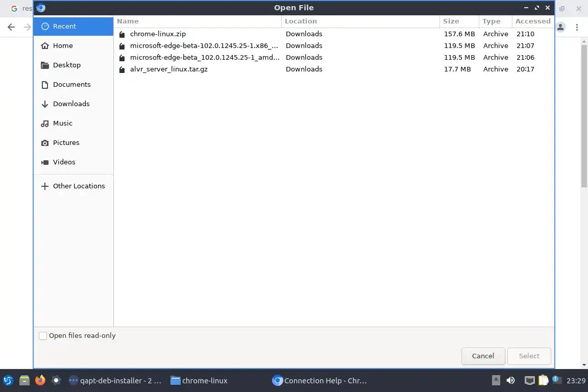The height and width of the screenshot is (392, 588).
Task: Open Music folder in sidebar
Action: point(73,124)
